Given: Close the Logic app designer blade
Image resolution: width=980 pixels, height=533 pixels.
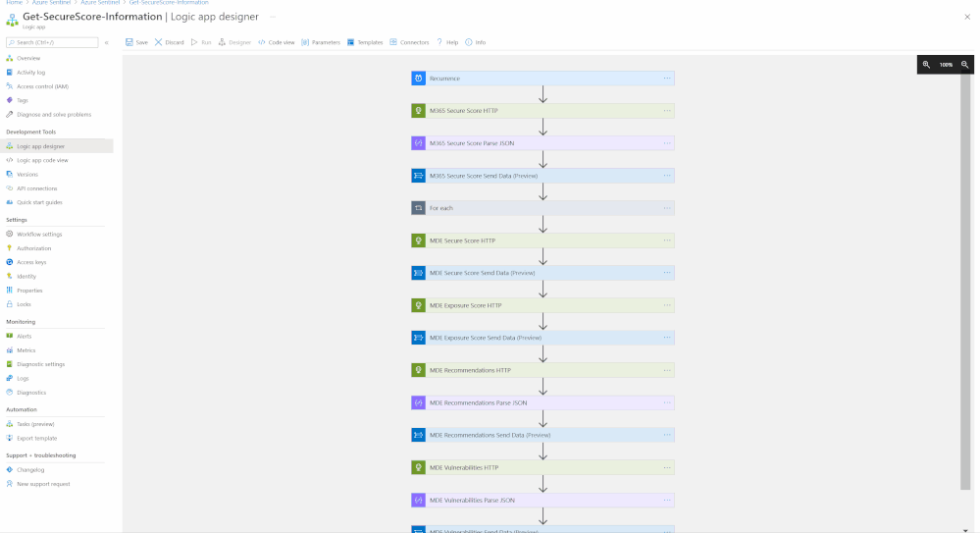Looking at the screenshot, I should pyautogui.click(x=967, y=17).
